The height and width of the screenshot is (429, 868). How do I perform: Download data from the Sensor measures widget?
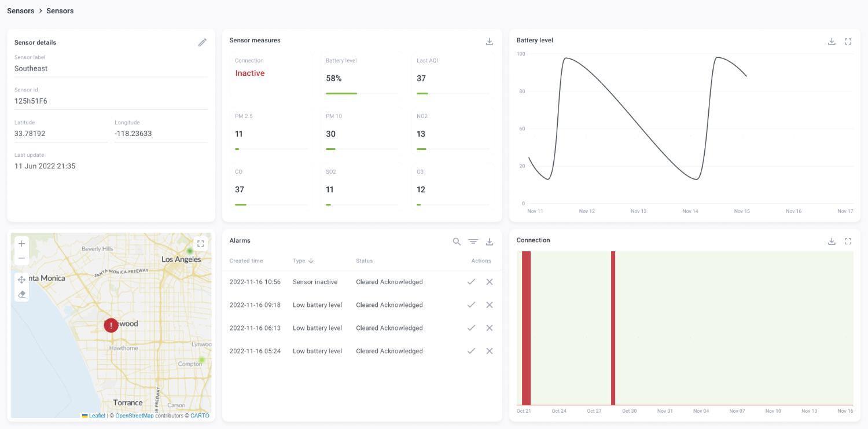(x=489, y=41)
